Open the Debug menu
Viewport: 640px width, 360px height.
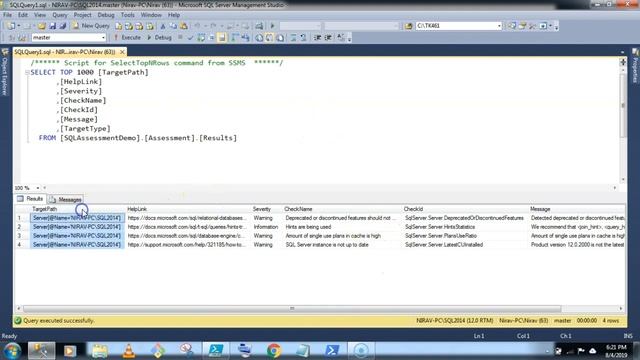tap(106, 15)
